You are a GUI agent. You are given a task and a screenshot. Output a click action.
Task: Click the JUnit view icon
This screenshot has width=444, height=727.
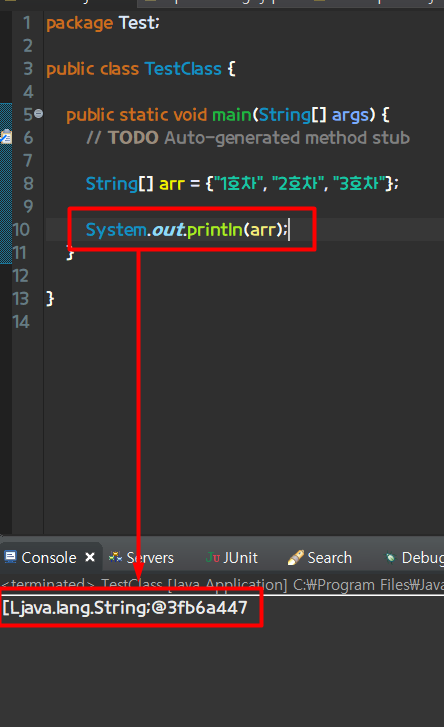213,557
